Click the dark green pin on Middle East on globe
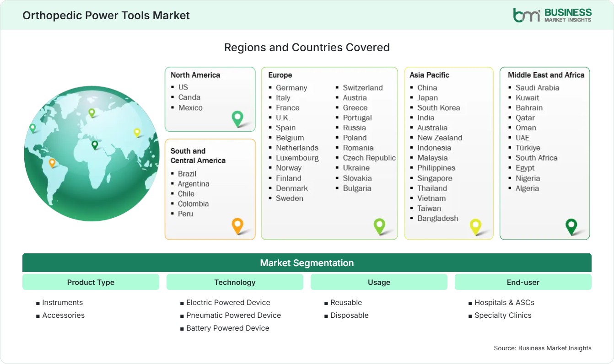 [95, 145]
